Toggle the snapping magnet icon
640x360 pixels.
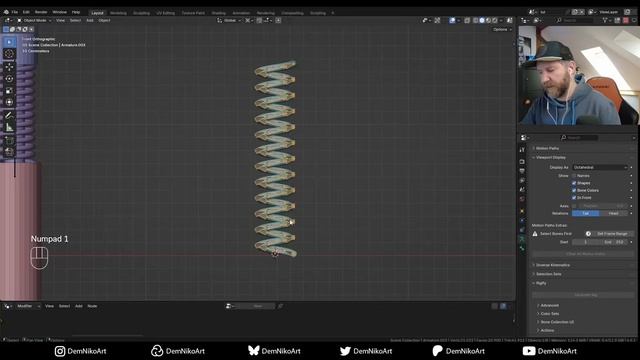(x=260, y=20)
